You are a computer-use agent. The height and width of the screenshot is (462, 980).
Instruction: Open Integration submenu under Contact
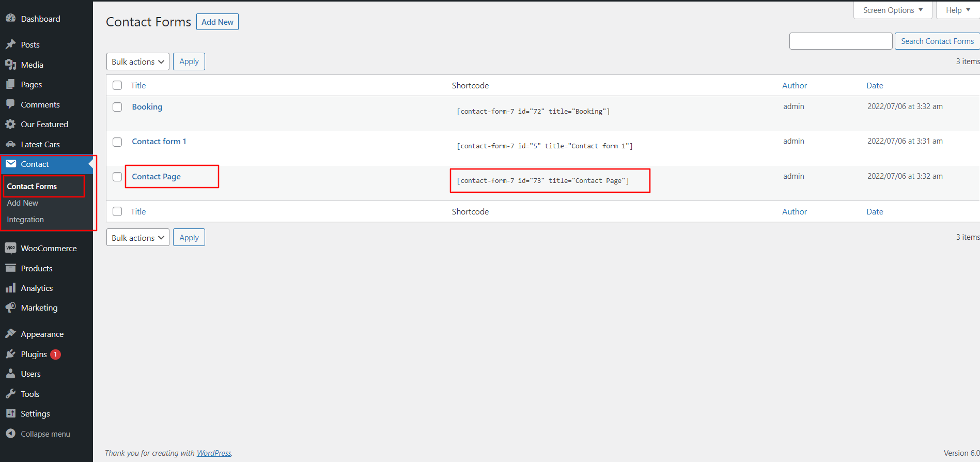click(25, 220)
